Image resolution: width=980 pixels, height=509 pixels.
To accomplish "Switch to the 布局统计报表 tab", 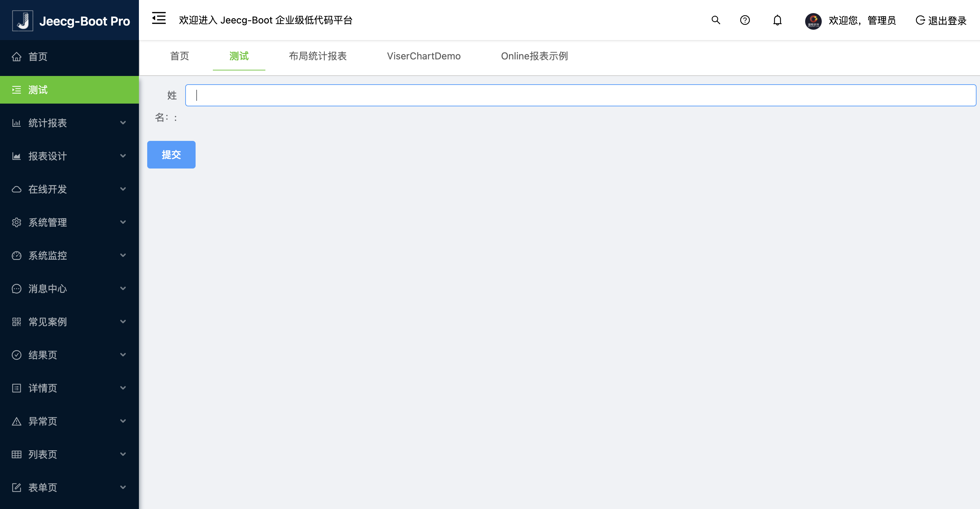I will [318, 56].
